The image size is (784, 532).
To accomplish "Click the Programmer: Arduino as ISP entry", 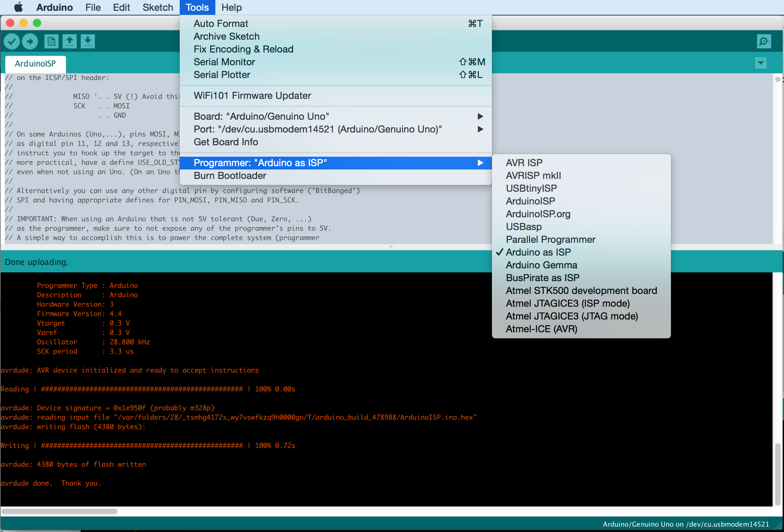I will (336, 163).
